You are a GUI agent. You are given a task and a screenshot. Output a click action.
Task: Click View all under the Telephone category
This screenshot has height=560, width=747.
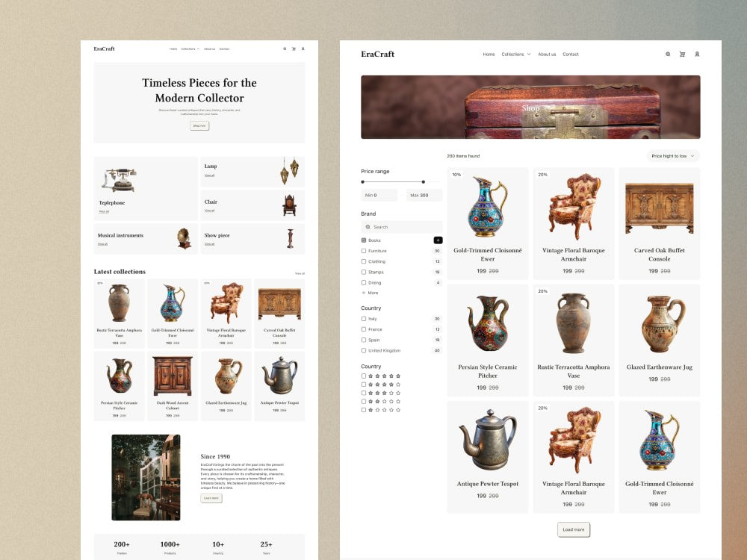(104, 211)
